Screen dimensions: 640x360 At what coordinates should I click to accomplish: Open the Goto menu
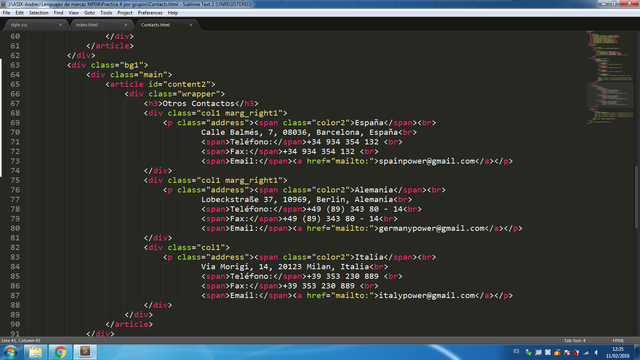coord(89,13)
